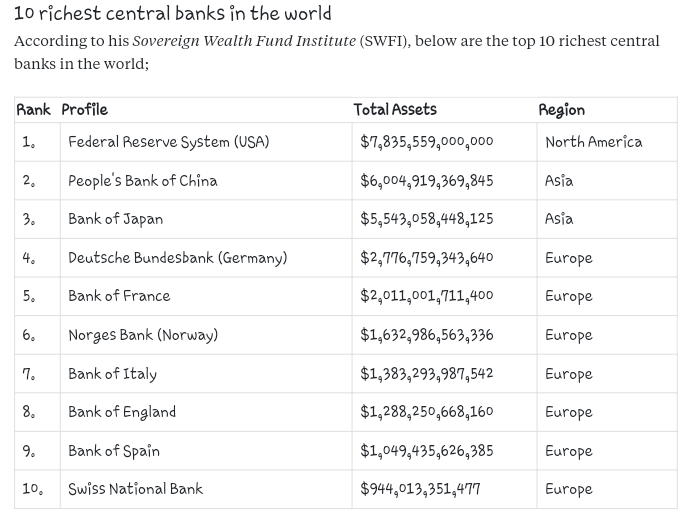This screenshot has width=688, height=511.
Task: Click the rank number 10 cell
Action: 33,489
